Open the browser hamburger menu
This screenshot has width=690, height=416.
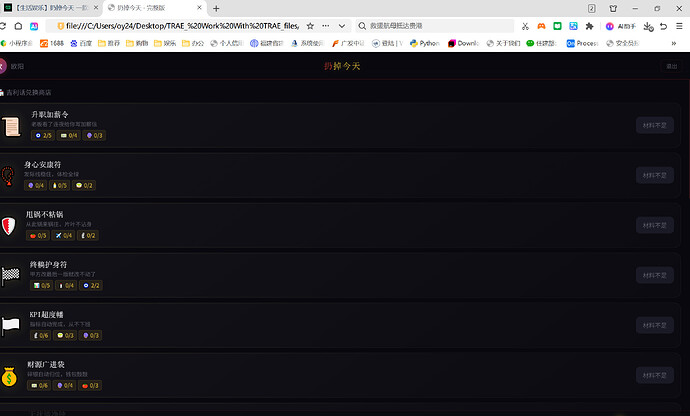coord(679,26)
